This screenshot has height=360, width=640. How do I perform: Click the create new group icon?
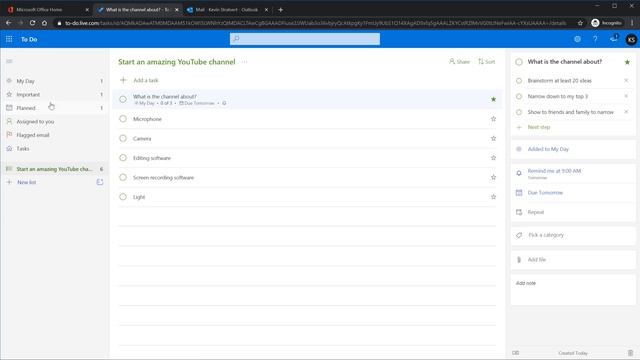[100, 182]
